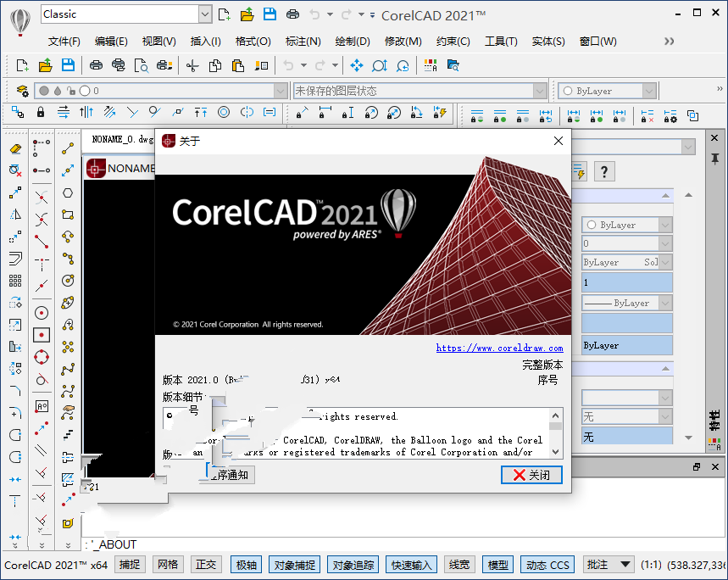Open the Classic workspace dropdown
Viewport: 728px width, 580px height.
[x=205, y=14]
